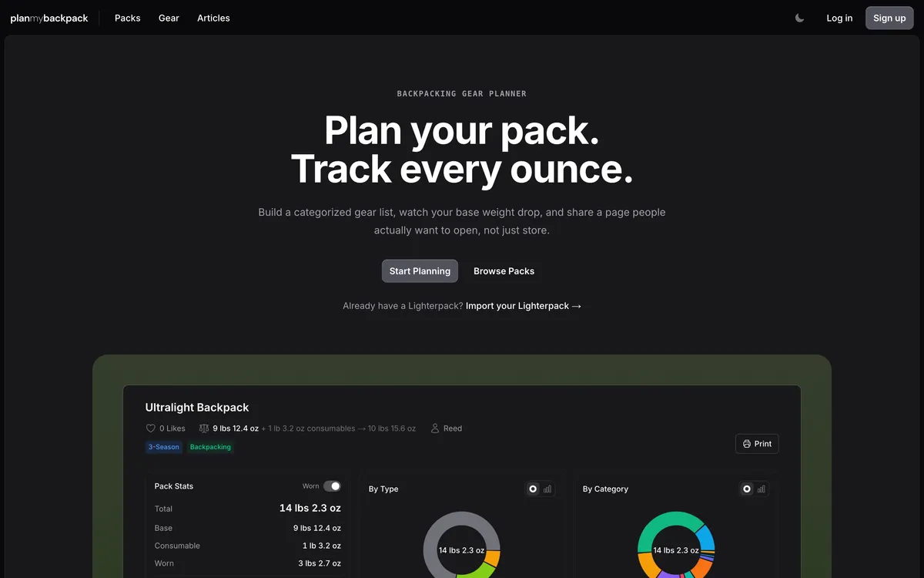Open the Packs menu item
The image size is (924, 578).
(x=128, y=18)
